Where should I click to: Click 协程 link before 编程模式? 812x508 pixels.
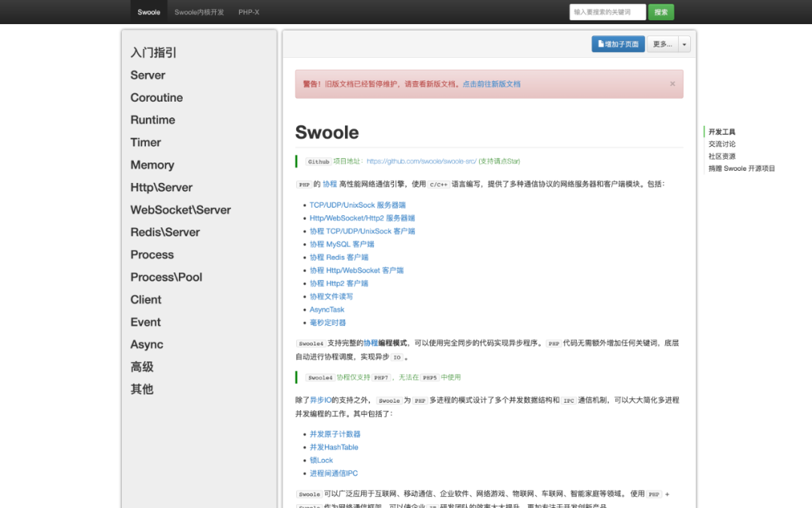[x=371, y=342]
